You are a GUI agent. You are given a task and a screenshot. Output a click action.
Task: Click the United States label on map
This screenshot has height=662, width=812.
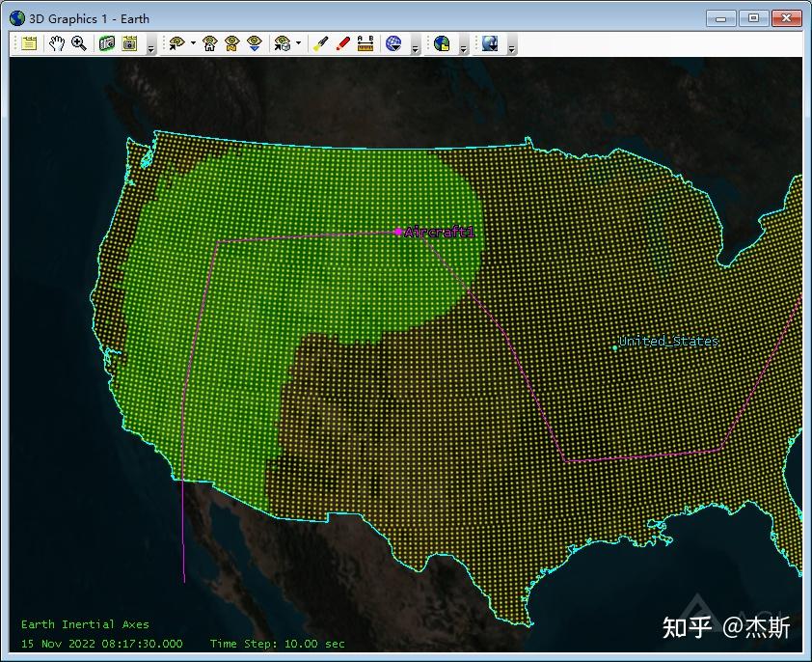tap(668, 342)
